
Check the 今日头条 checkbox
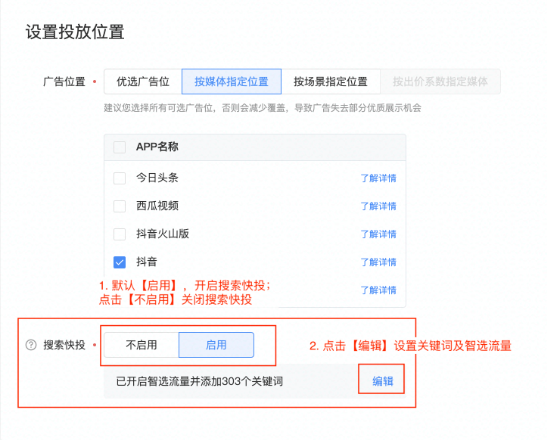click(119, 178)
